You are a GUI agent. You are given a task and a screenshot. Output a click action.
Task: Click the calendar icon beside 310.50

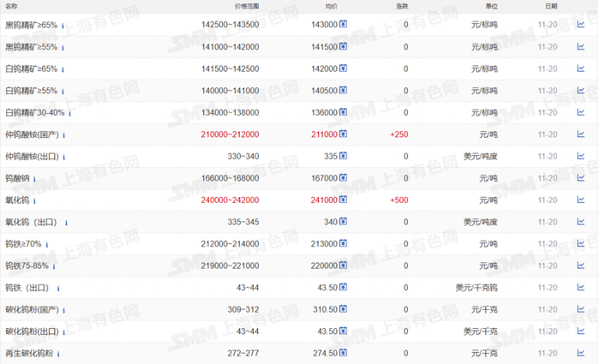[343, 309]
